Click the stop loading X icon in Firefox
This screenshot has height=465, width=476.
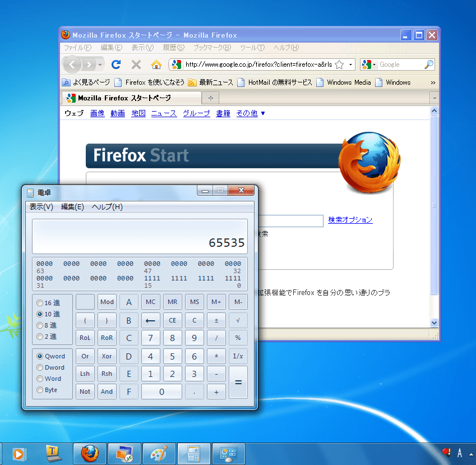[136, 65]
